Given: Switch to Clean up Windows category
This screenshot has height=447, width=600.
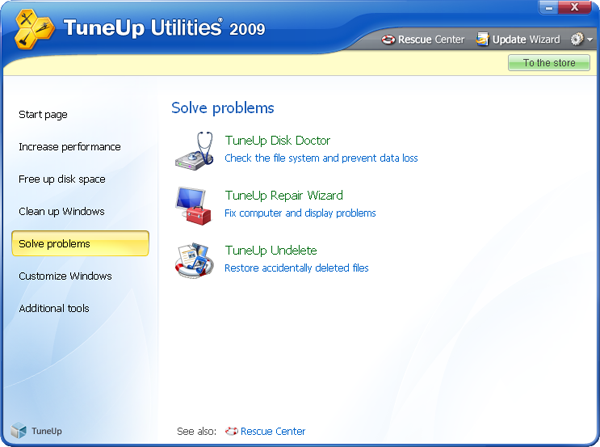Looking at the screenshot, I should point(62,211).
